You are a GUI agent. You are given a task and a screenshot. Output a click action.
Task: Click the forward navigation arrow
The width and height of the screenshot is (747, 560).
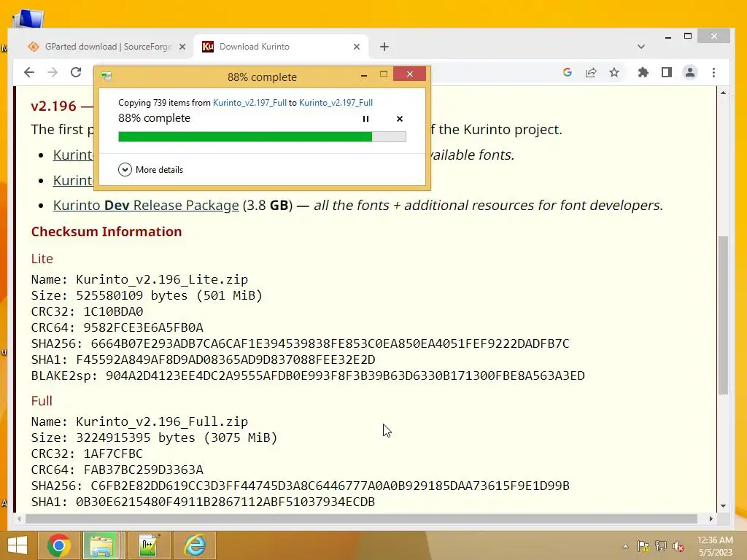53,72
